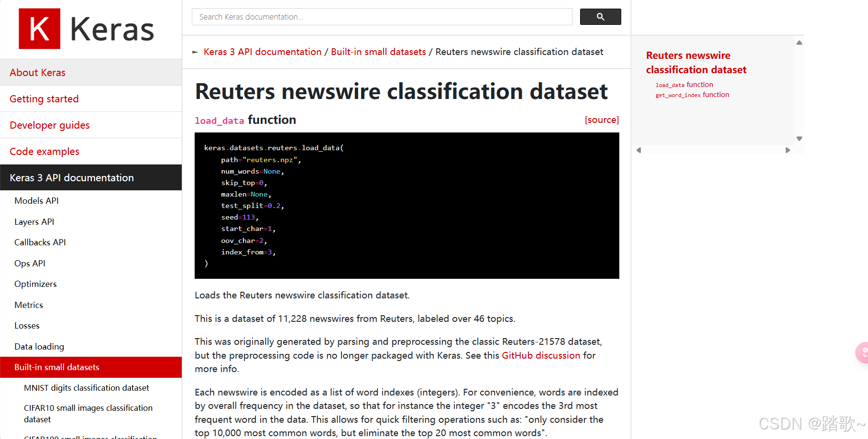Open the Optimizers page
Image resolution: width=868 pixels, height=439 pixels.
(35, 284)
